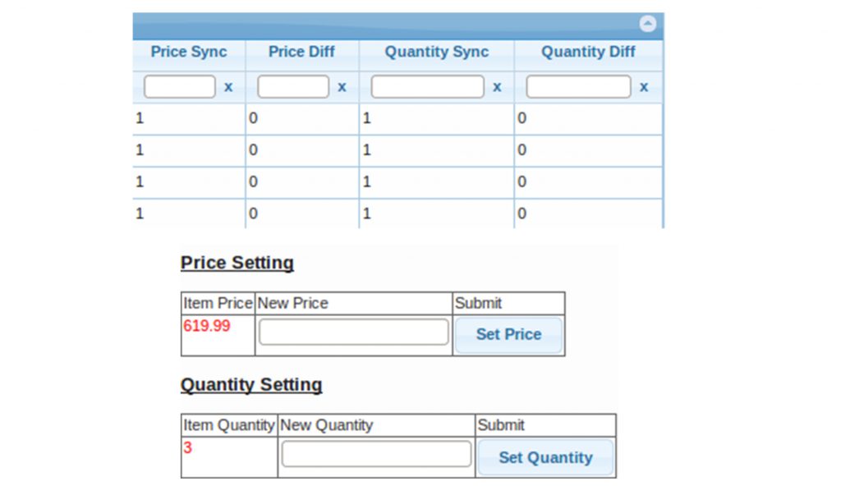Focus the Quantity Diff filter box
Viewport: 841px width, 504px height.
pyautogui.click(x=579, y=87)
